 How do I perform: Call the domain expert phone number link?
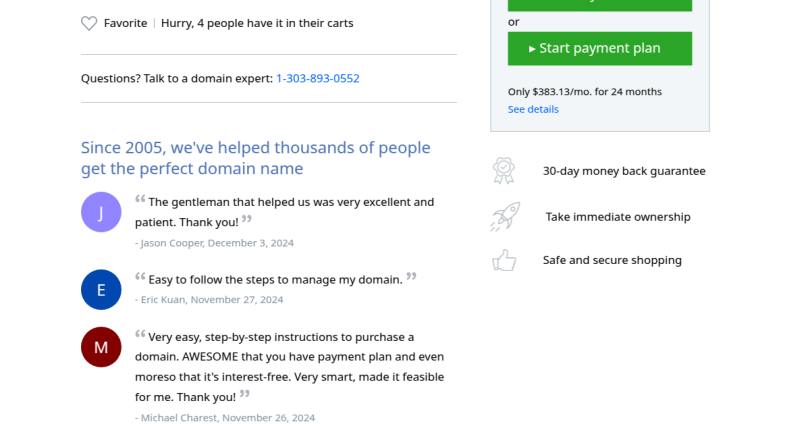click(x=317, y=78)
